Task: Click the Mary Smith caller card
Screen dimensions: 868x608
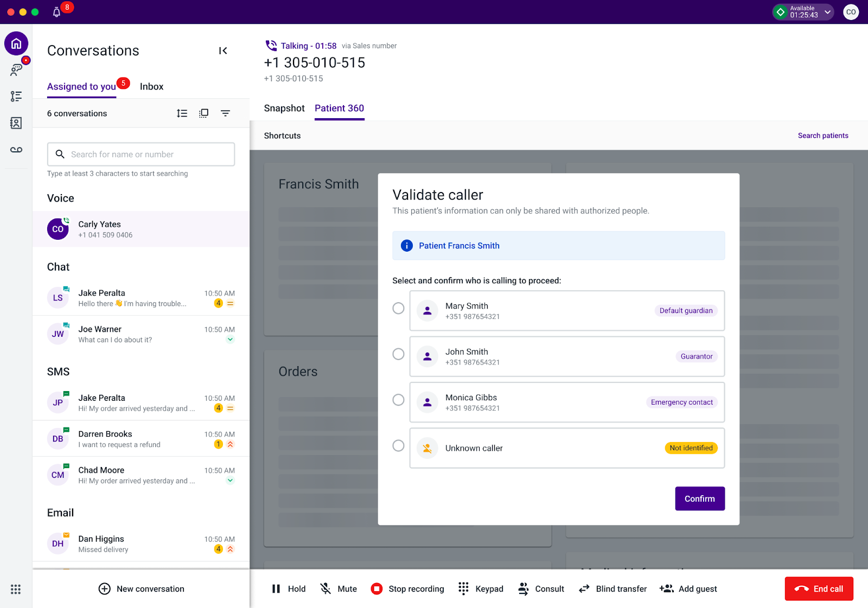Action: [x=567, y=311]
